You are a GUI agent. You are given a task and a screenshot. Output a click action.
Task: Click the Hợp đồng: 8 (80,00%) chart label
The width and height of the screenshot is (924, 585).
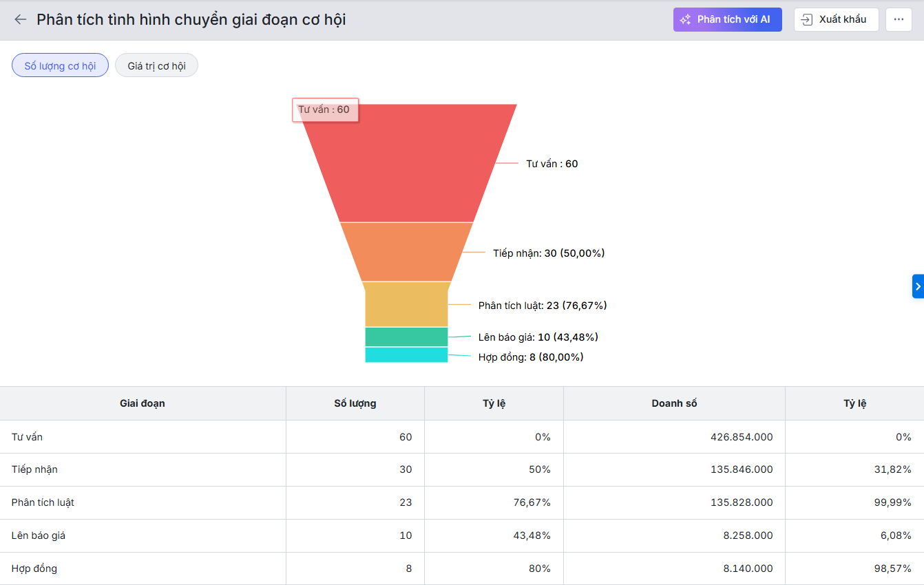[531, 357]
